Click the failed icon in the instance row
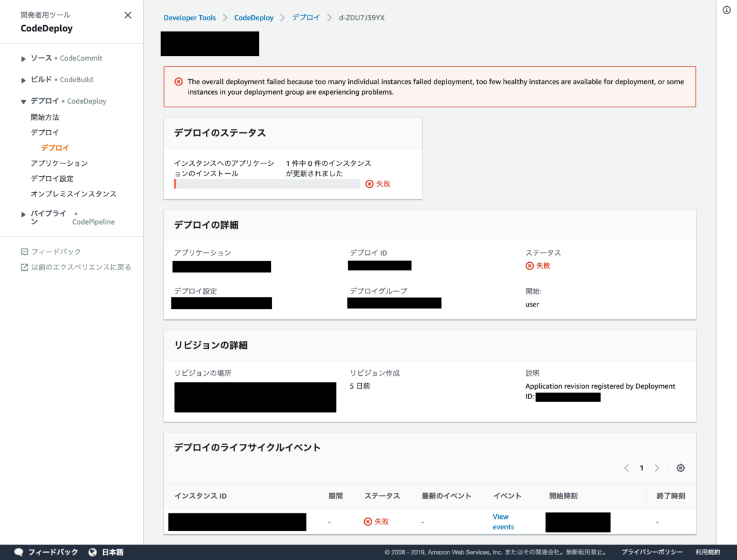The height and width of the screenshot is (560, 737). click(x=368, y=521)
